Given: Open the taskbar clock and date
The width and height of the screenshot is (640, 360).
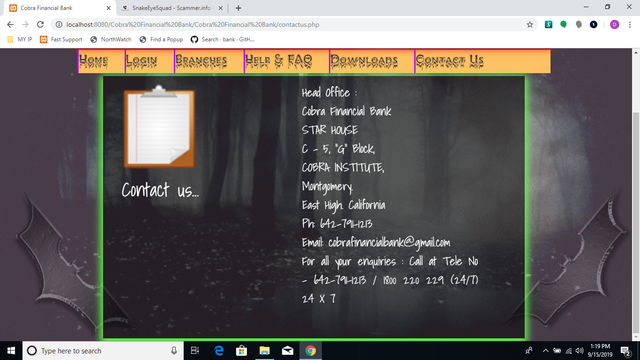Looking at the screenshot, I should point(600,351).
